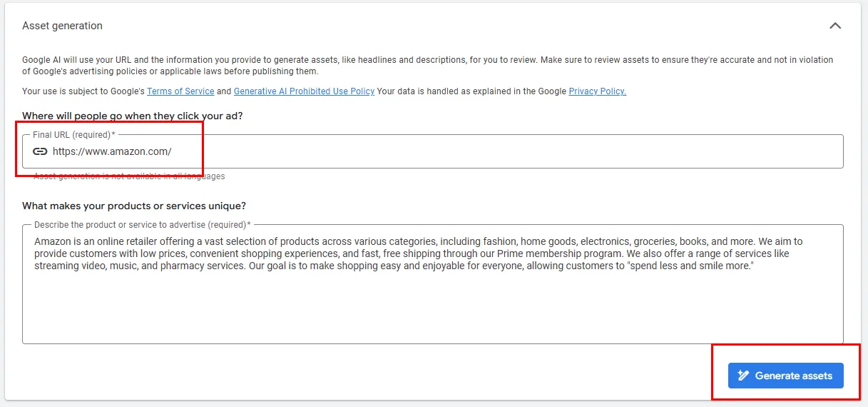This screenshot has width=868, height=407.
Task: Click the Asset generation section title
Action: click(x=62, y=26)
